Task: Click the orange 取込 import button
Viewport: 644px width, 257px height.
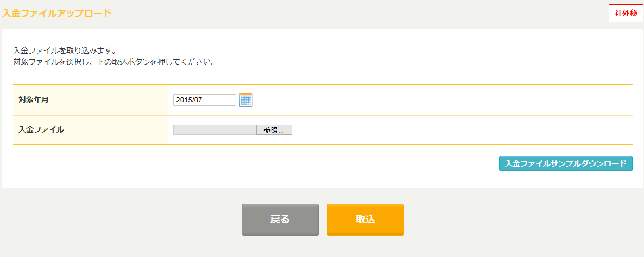Action: (x=365, y=220)
